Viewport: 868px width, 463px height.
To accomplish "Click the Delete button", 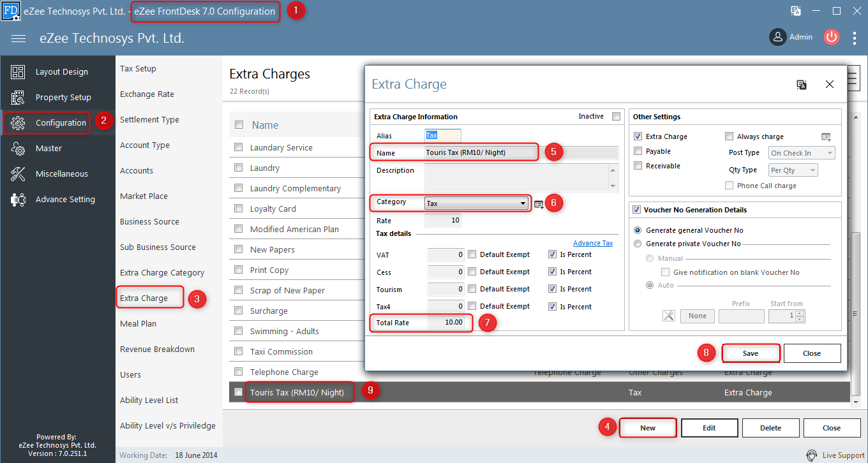I will (770, 428).
